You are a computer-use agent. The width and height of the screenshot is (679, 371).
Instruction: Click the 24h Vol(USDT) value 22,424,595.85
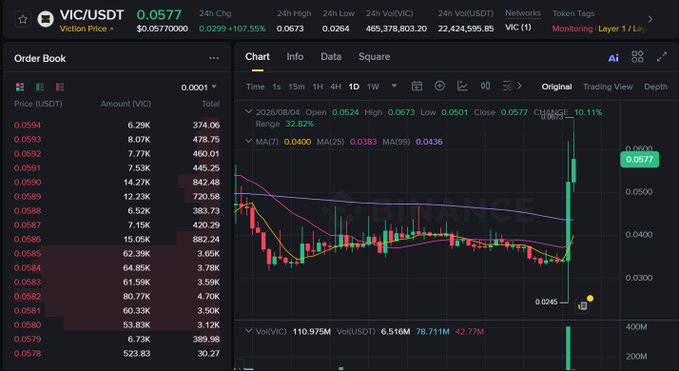click(x=466, y=29)
